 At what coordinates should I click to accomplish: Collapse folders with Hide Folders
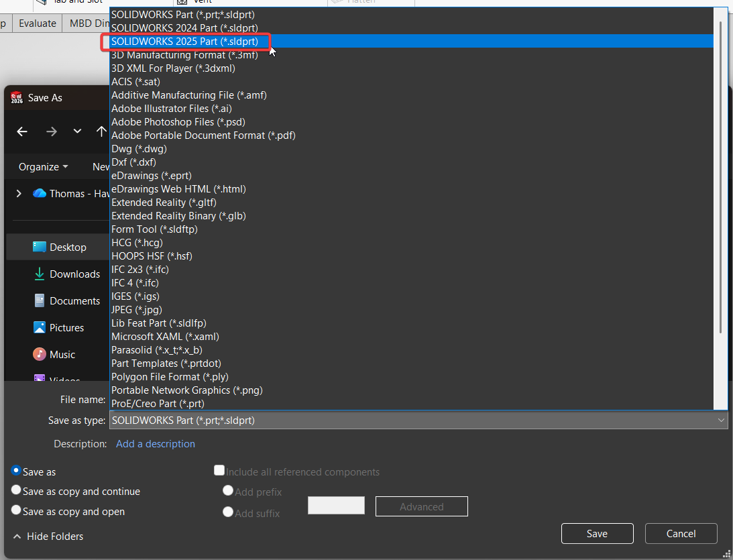[48, 537]
